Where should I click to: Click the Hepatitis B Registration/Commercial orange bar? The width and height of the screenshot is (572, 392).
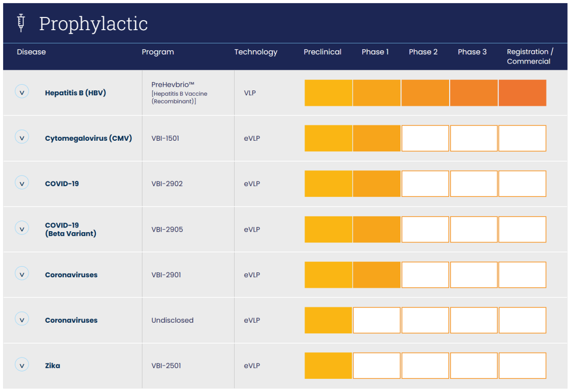522,93
